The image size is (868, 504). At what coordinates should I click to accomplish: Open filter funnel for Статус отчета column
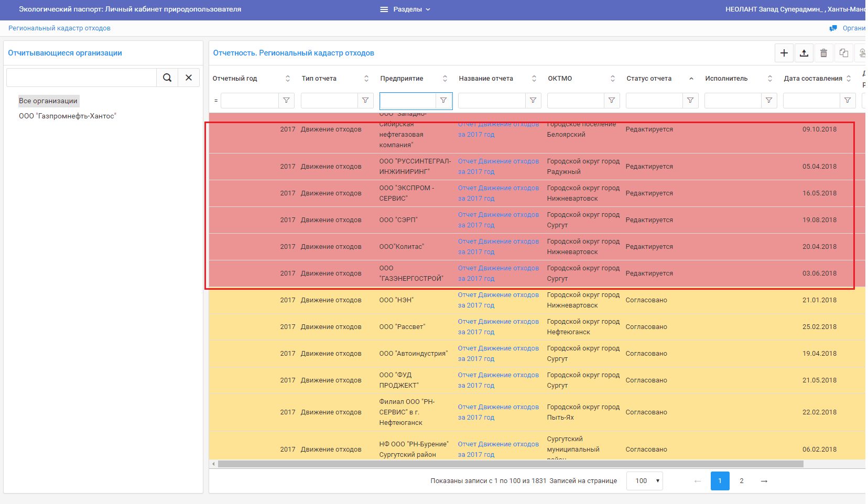point(690,100)
